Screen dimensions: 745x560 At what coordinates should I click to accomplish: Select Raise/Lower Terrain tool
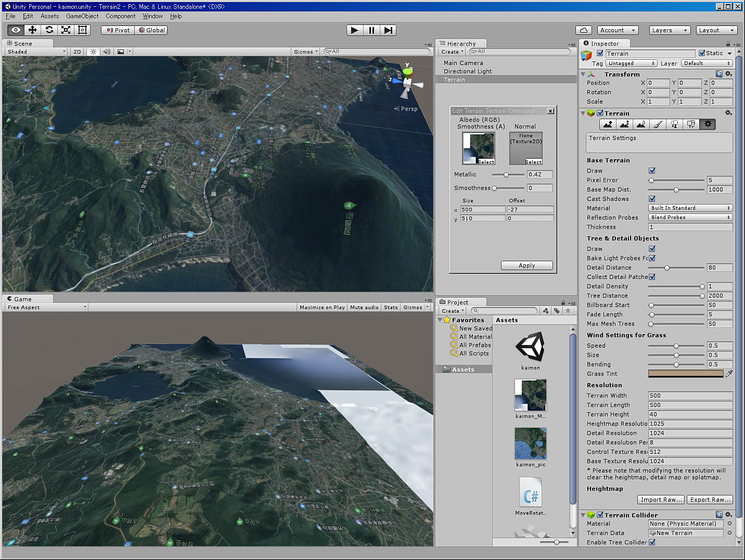(608, 124)
